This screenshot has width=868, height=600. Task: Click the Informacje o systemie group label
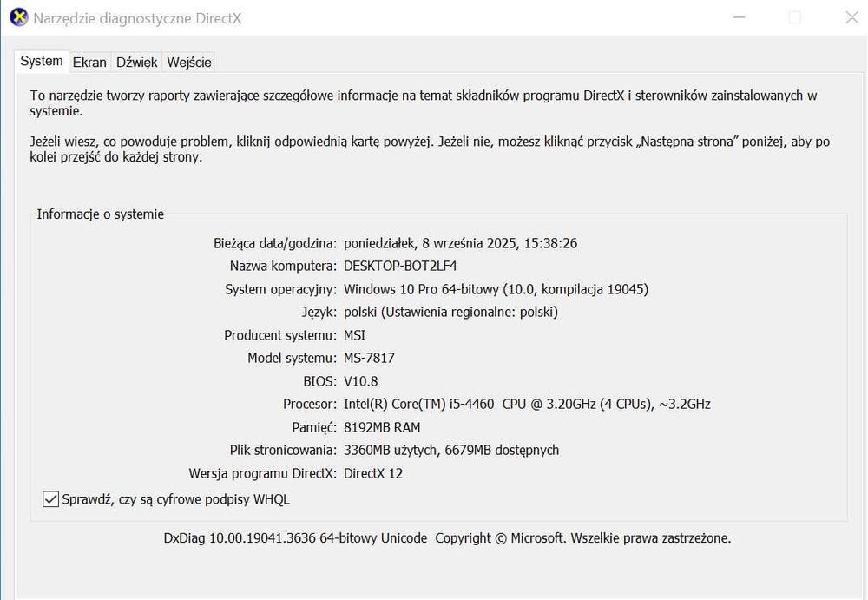100,214
